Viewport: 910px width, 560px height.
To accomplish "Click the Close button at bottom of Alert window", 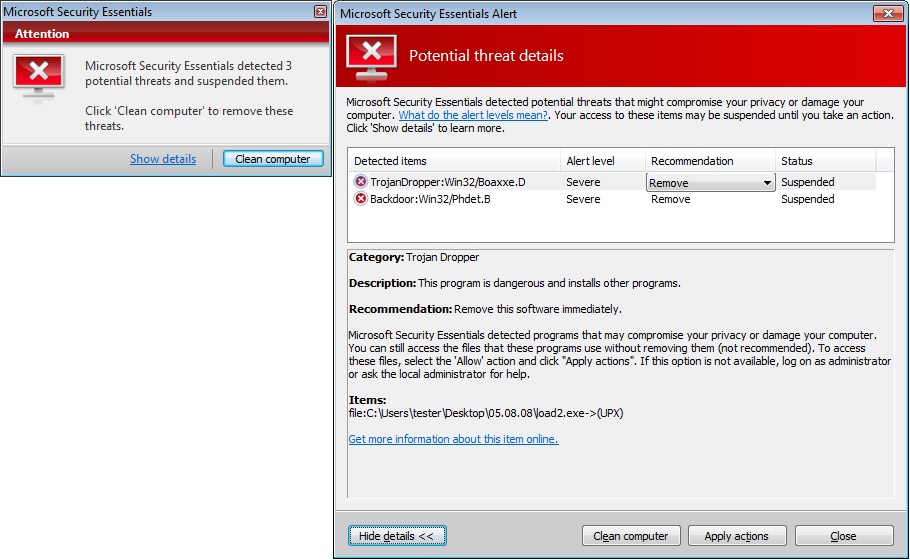I will coord(843,536).
